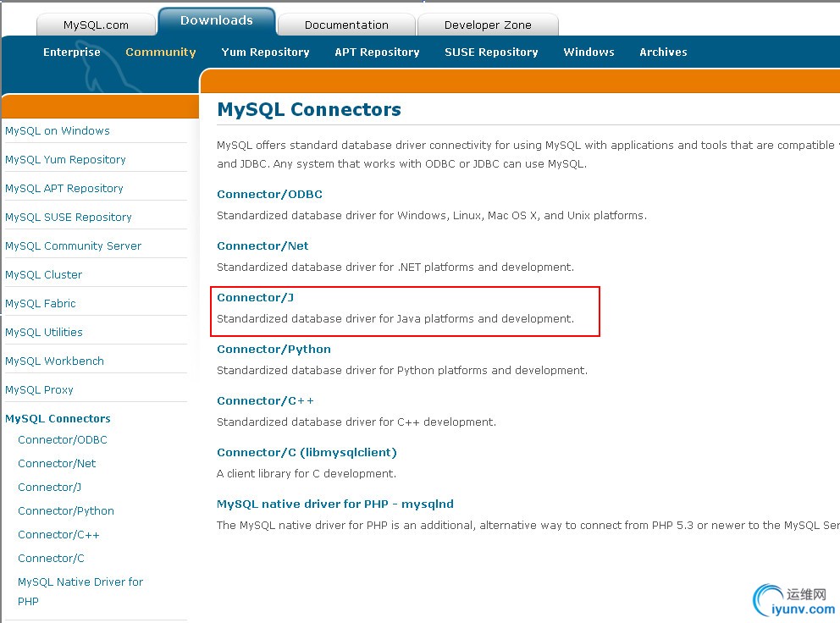Open MySQL Cluster sidebar link
Screen dimensions: 840x623
(43, 275)
